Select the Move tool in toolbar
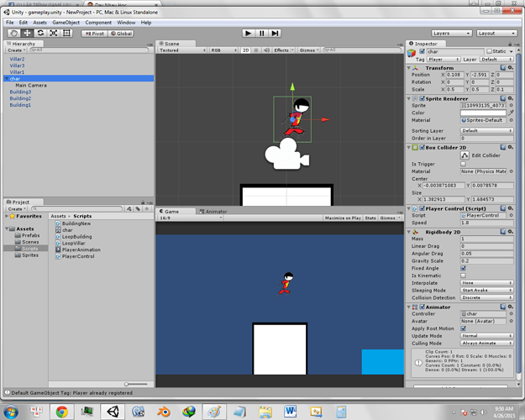This screenshot has width=525, height=420. 28,34
